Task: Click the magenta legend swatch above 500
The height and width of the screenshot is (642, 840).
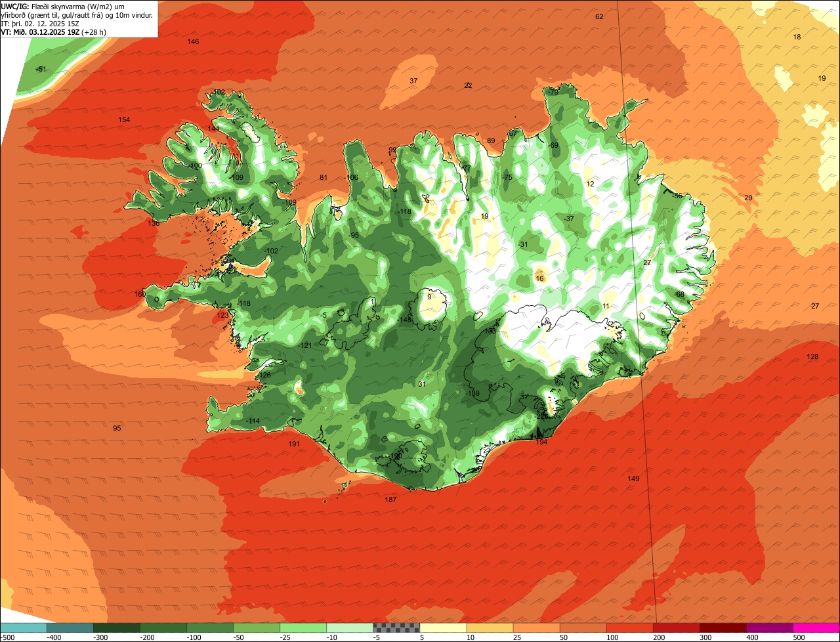Action: [x=816, y=628]
